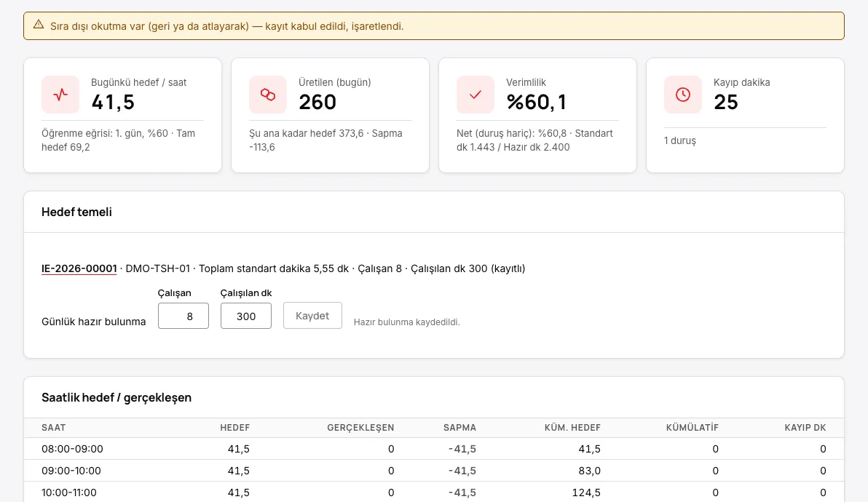
Task: Click the KÜM. HEDEF column header
Action: click(572, 427)
